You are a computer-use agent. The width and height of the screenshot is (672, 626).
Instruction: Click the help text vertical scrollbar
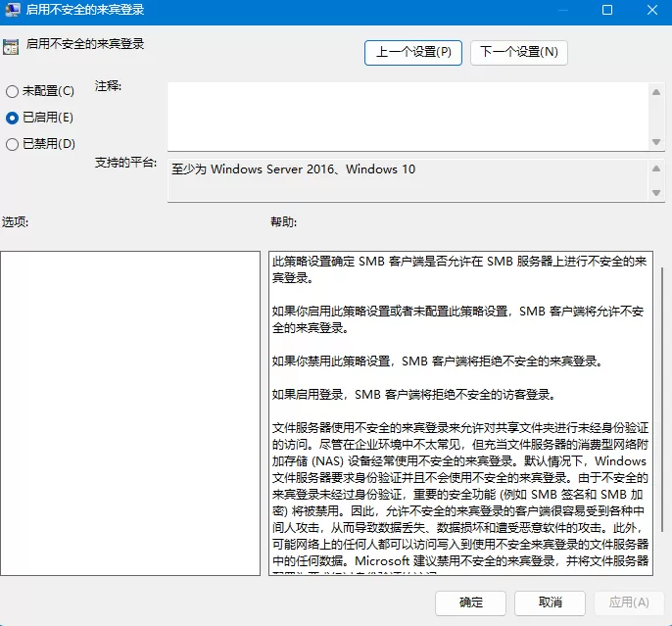662,401
